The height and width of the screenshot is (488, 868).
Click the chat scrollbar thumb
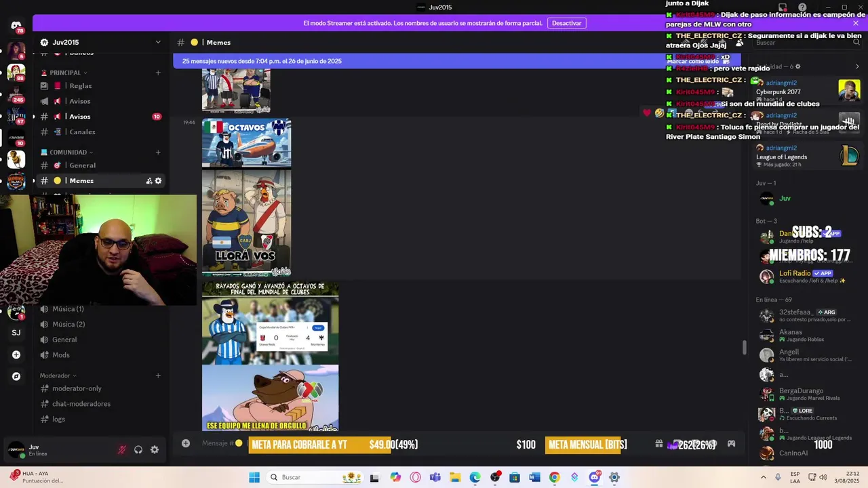click(x=744, y=347)
